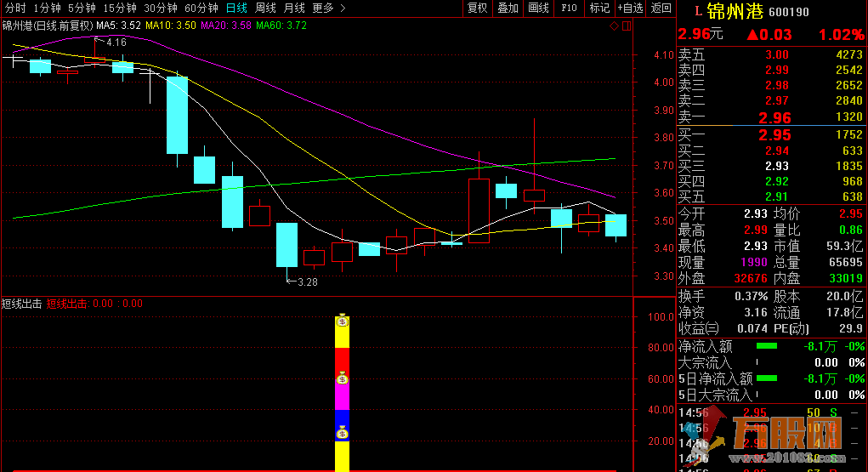This screenshot has width=868, height=472.
Task: Click the 买一 bid price 2.95
Action: coord(774,135)
